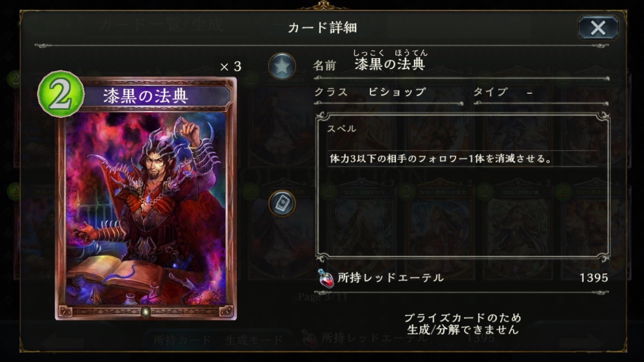
Task: Close the カード詳細 dialog with X
Action: pos(598,28)
